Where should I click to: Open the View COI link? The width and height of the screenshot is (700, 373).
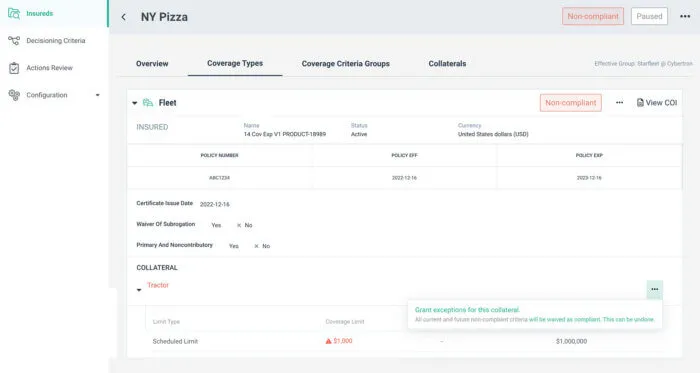[x=657, y=103]
